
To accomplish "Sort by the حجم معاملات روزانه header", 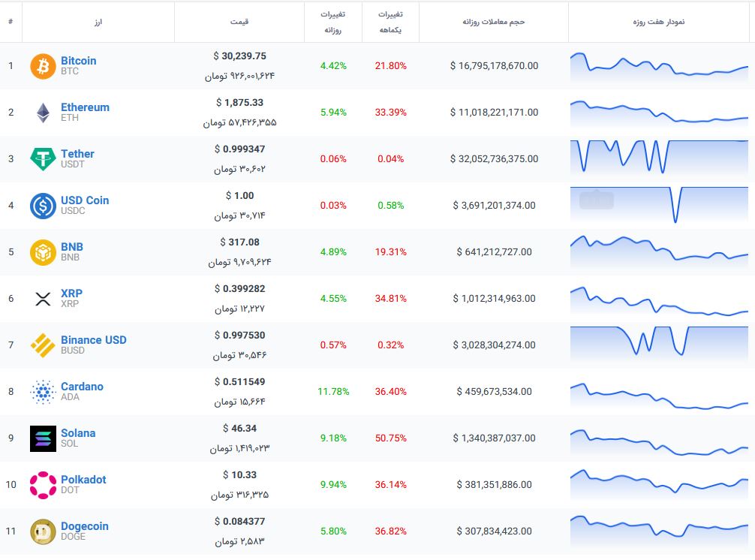I will (494, 22).
